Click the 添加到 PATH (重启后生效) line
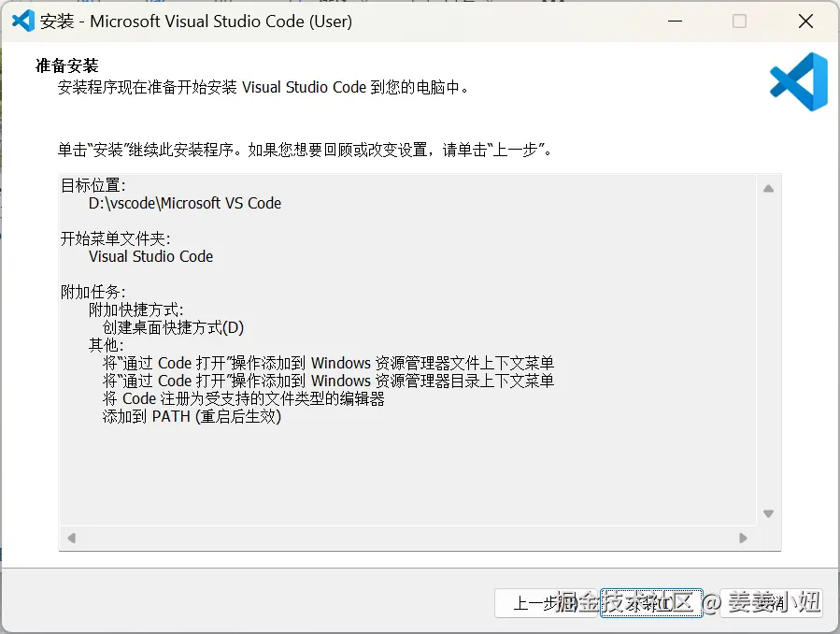 click(x=192, y=416)
